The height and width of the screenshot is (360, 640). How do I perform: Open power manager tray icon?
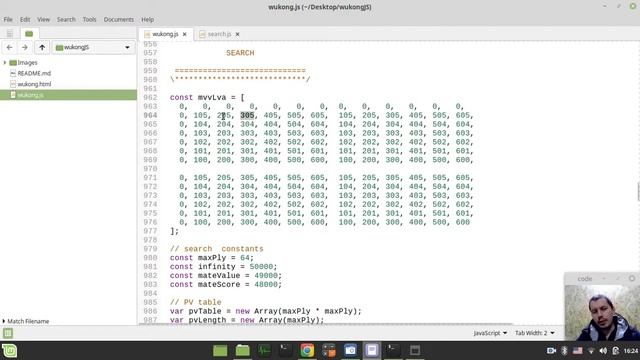(616, 351)
